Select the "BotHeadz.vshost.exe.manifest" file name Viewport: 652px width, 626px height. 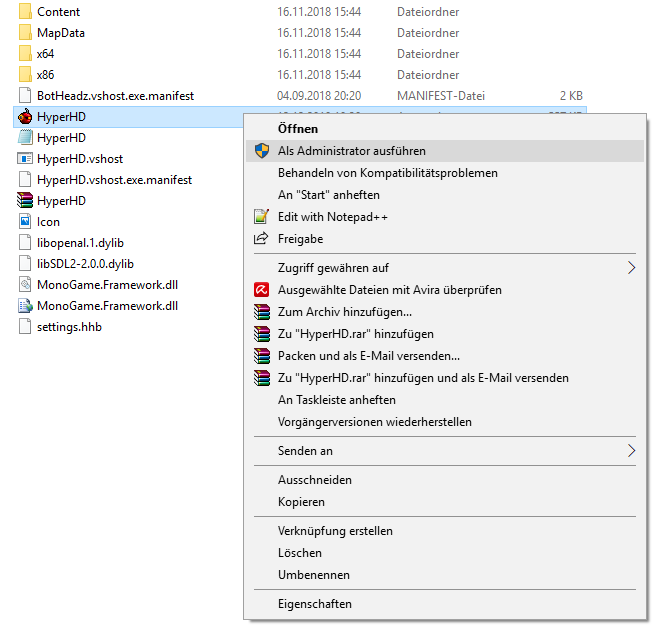(115, 96)
